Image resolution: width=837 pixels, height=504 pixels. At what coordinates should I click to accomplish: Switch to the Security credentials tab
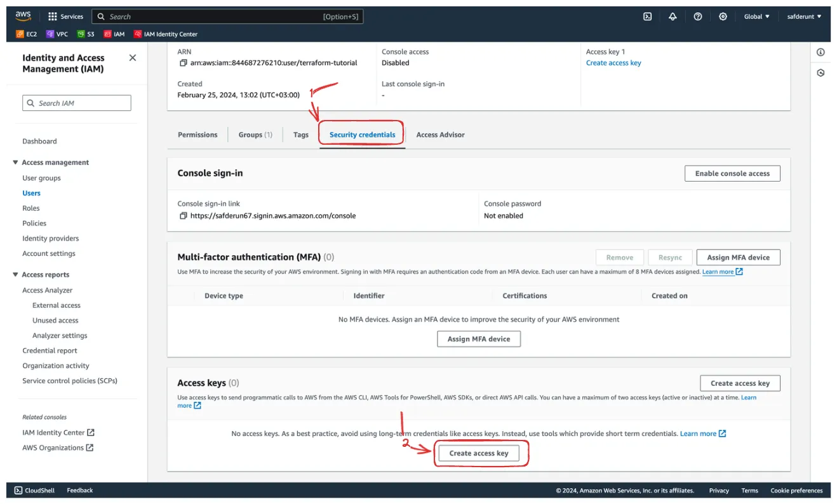[362, 135]
